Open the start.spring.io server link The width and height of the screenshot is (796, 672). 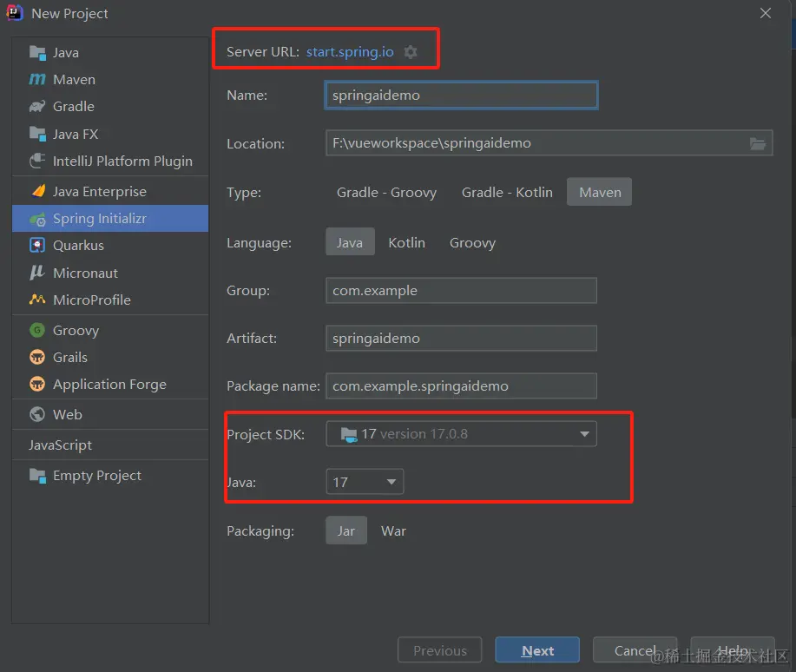click(350, 52)
